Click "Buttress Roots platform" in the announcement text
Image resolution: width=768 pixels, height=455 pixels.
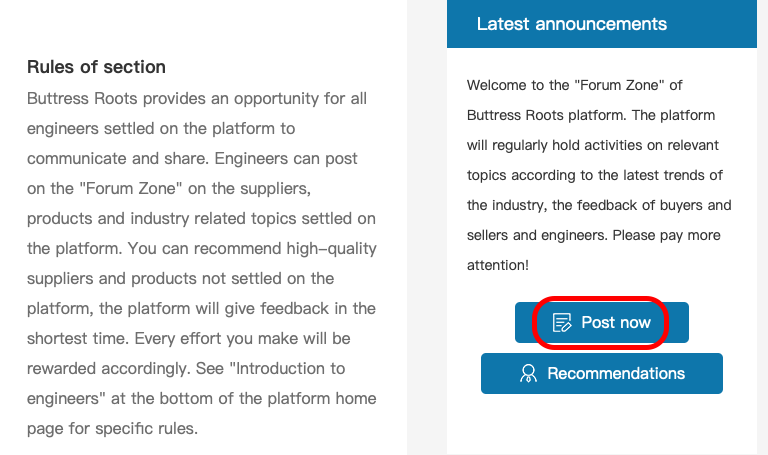(547, 116)
